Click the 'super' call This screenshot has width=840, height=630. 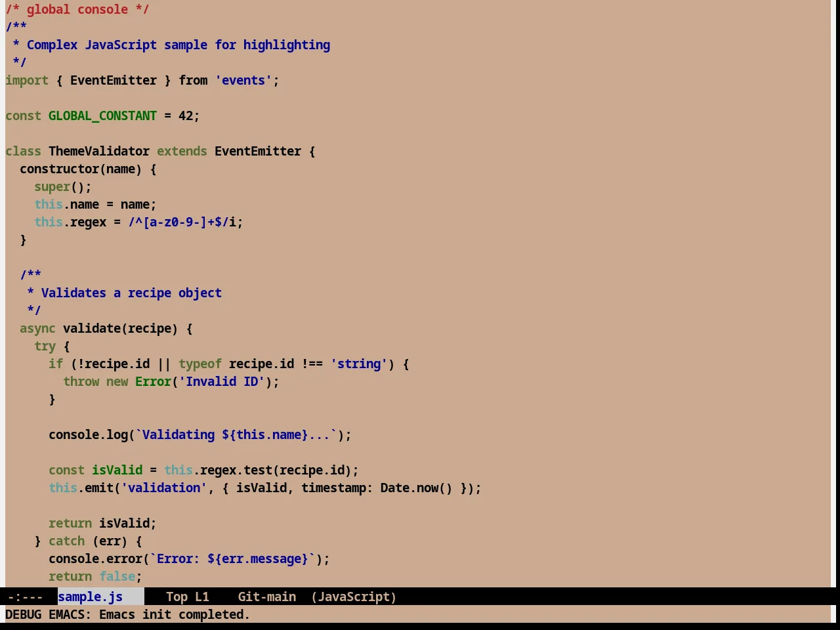[52, 186]
